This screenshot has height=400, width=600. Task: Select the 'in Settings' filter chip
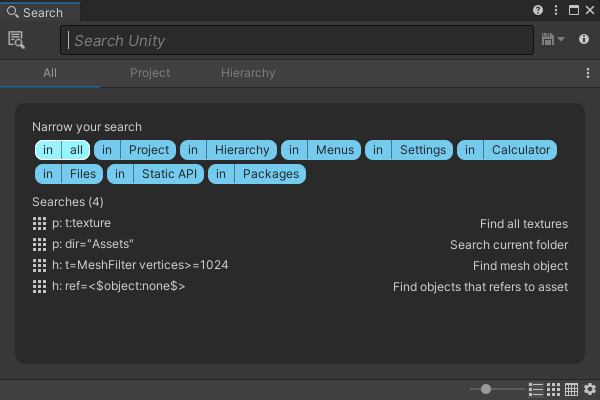click(x=409, y=150)
